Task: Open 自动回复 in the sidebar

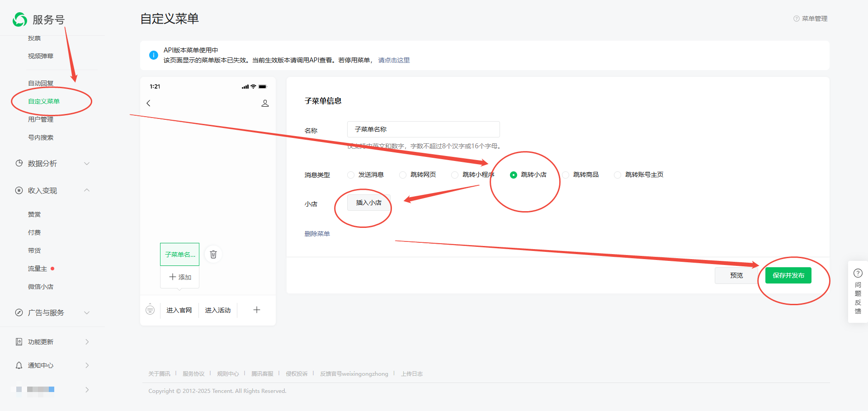Action: click(41, 83)
